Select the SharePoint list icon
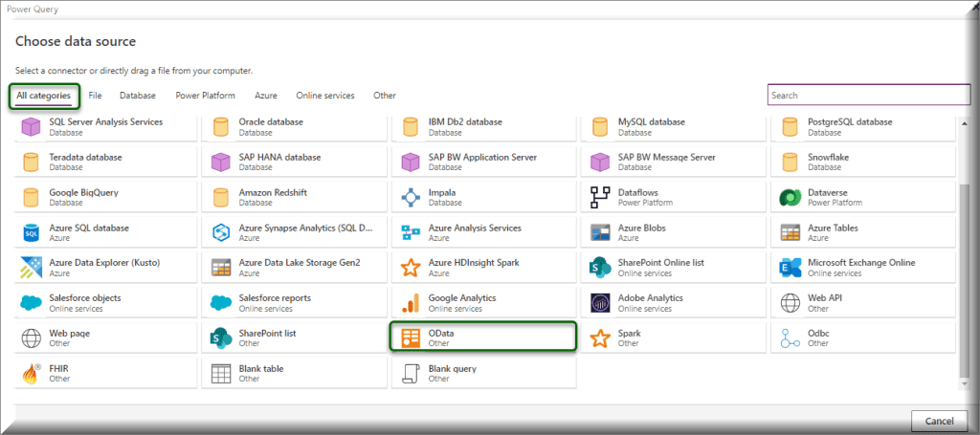Screen dimensions: 980x435 221,338
